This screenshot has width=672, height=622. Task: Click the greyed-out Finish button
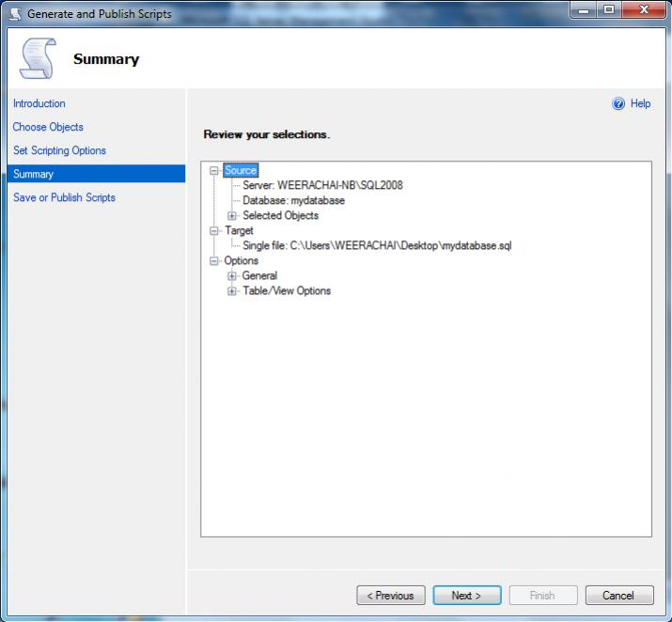[543, 596]
